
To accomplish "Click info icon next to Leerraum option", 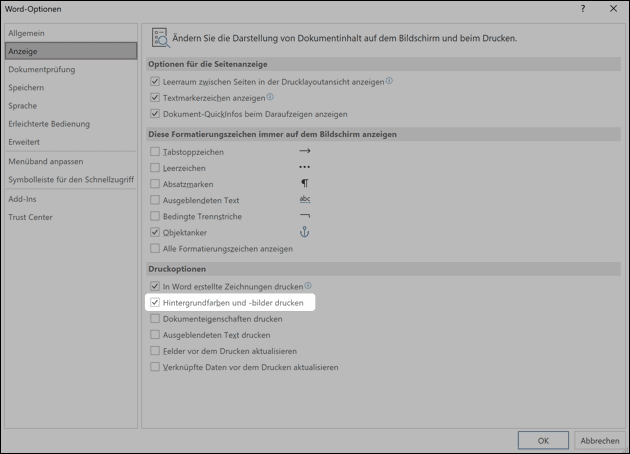I will (389, 81).
